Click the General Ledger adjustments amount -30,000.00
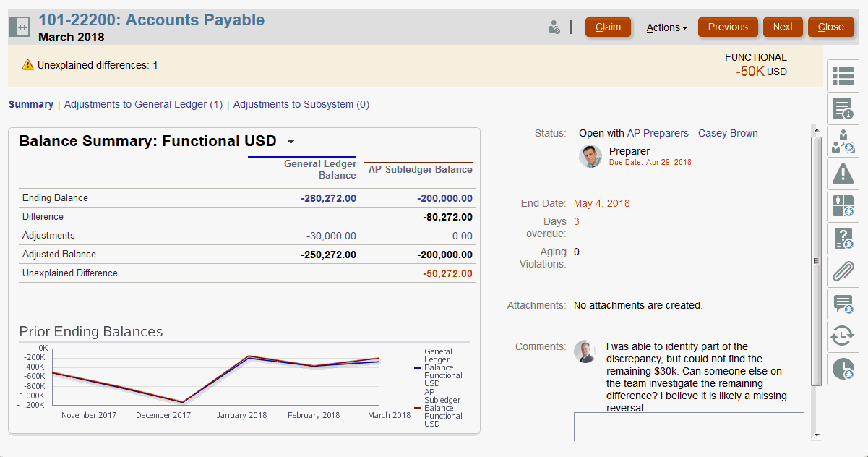868x457 pixels. 331,236
